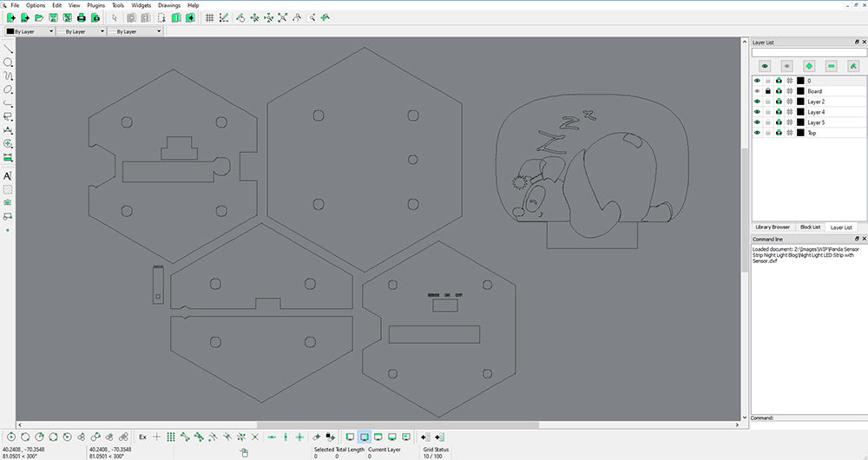Hide Layer 2 via its eye icon

tap(757, 102)
